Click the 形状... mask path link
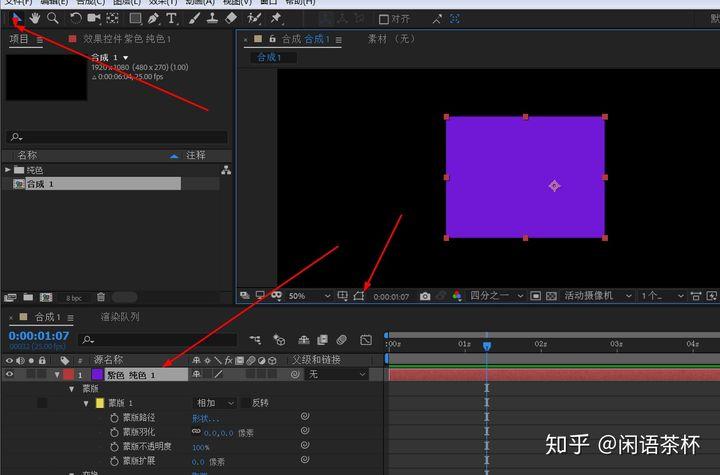 coord(205,418)
